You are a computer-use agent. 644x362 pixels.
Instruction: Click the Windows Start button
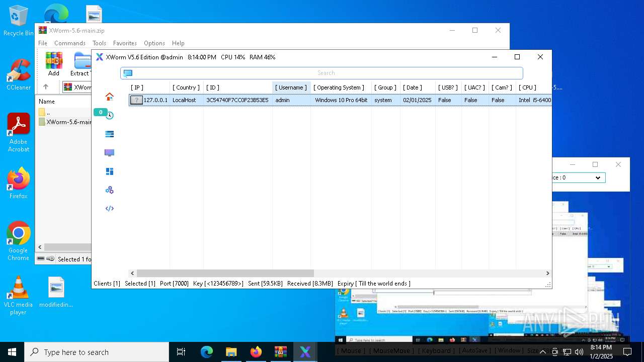[x=12, y=352]
